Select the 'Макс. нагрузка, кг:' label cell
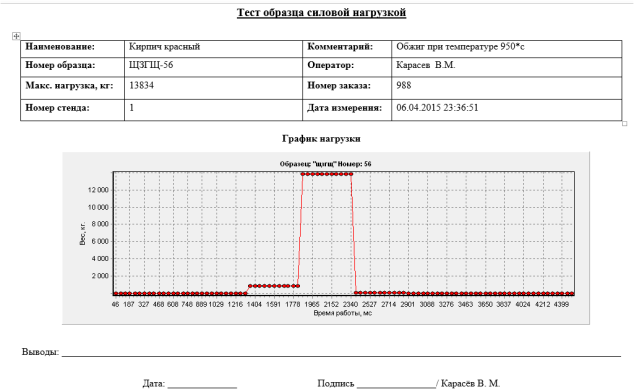The width and height of the screenshot is (634, 392). tap(72, 88)
